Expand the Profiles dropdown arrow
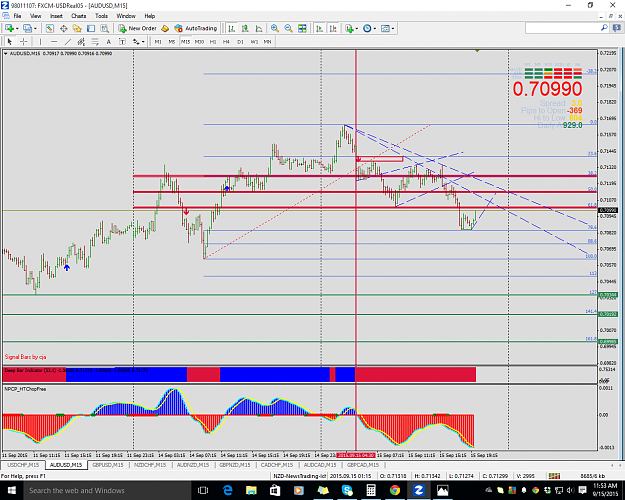Screen dimensions: 625x500 [35, 28]
